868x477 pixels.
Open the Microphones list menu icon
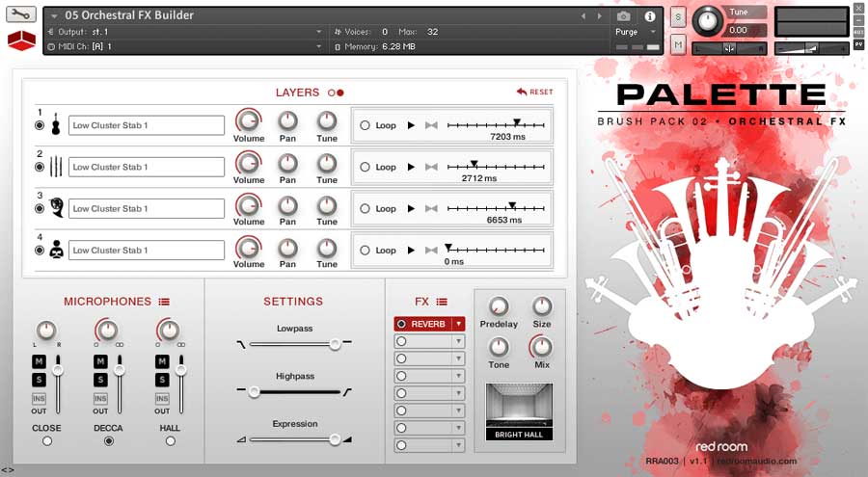click(164, 302)
